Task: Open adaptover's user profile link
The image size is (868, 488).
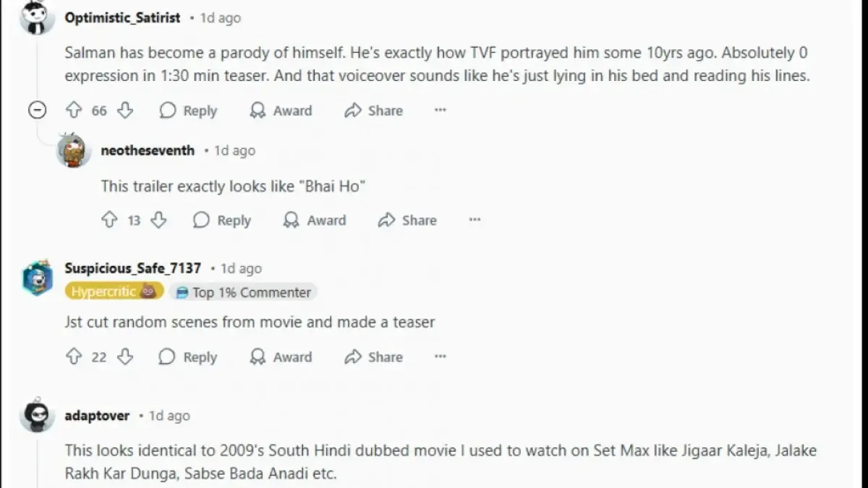Action: [97, 416]
